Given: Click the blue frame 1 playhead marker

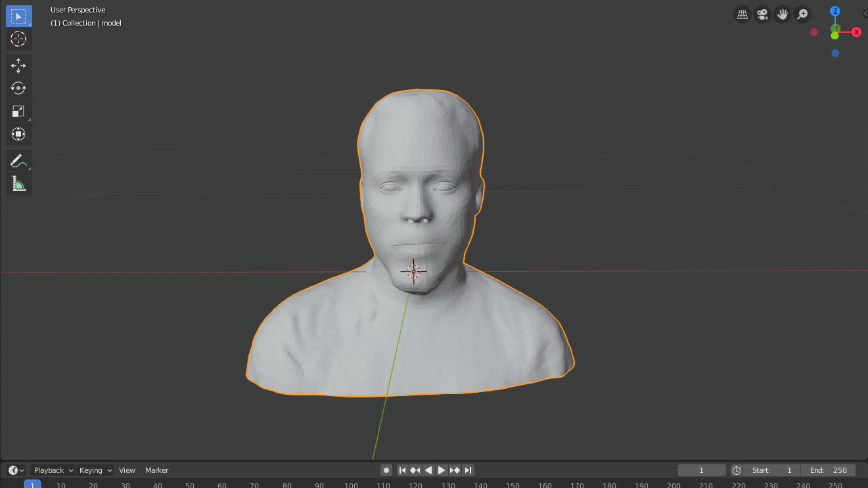Looking at the screenshot, I should [32, 485].
